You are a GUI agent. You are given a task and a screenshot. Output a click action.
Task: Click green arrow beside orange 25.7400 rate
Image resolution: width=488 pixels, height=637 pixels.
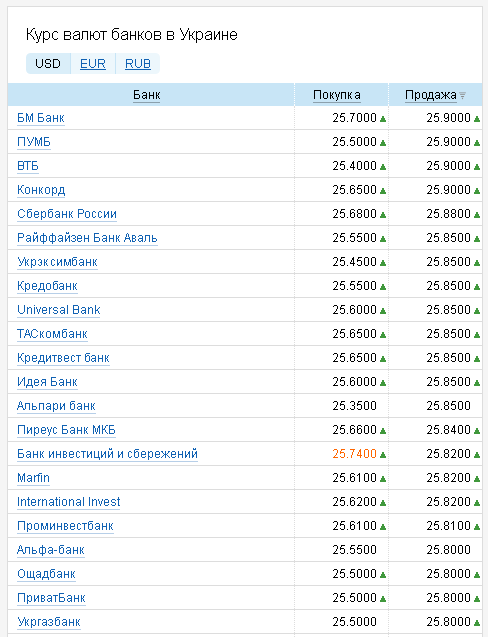tap(383, 455)
